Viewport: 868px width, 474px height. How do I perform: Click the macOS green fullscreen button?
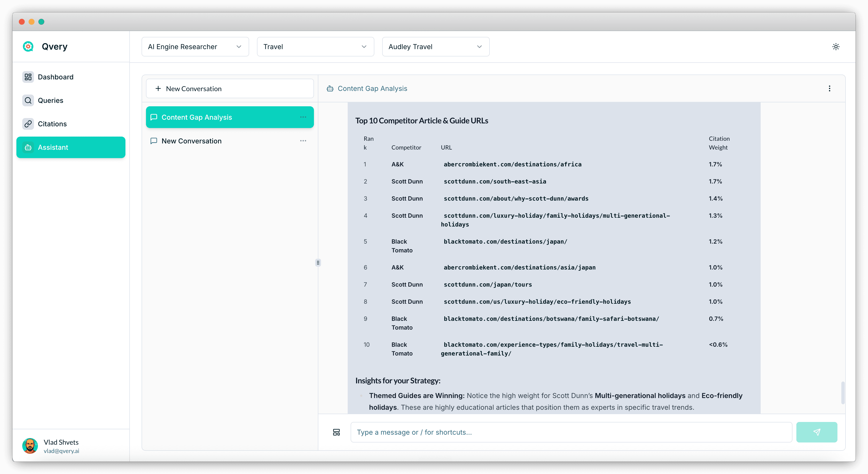click(41, 22)
